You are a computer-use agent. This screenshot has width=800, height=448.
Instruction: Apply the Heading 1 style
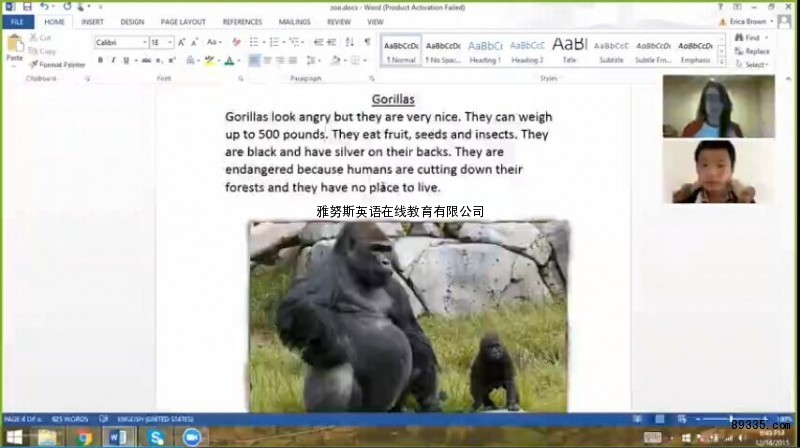pyautogui.click(x=485, y=51)
